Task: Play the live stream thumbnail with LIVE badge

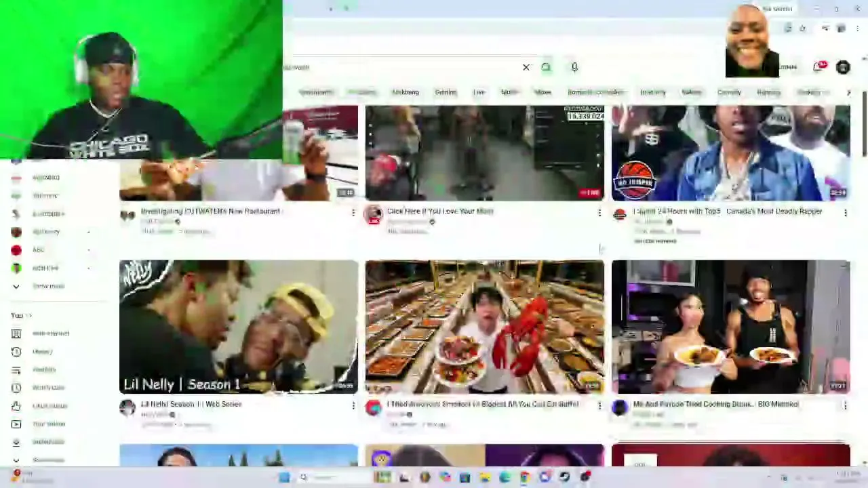Action: 485,153
